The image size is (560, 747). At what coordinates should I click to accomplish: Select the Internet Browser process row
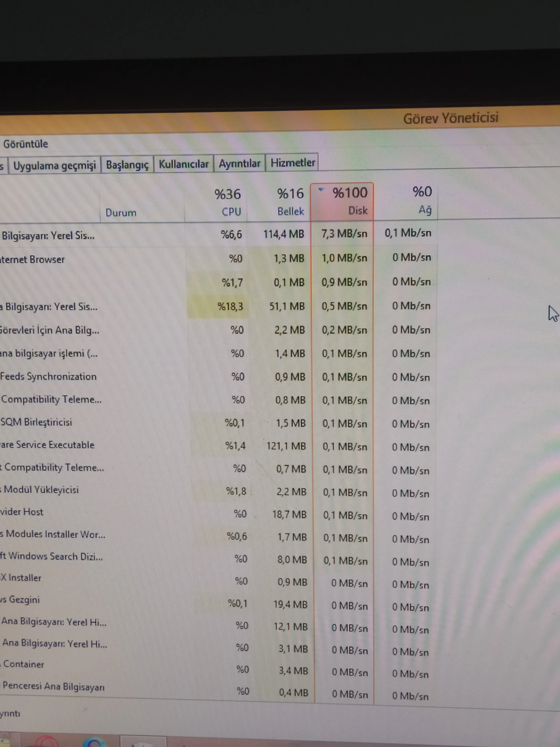coord(32,260)
